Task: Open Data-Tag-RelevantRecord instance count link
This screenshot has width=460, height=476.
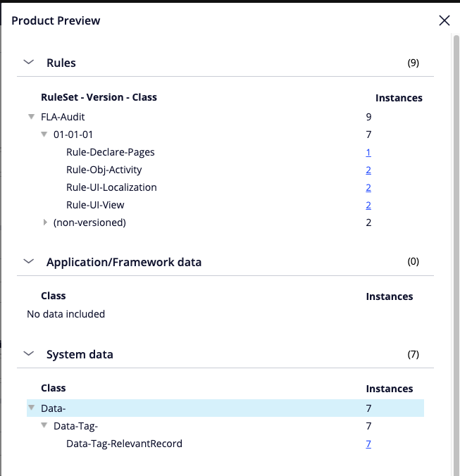Action: point(368,444)
